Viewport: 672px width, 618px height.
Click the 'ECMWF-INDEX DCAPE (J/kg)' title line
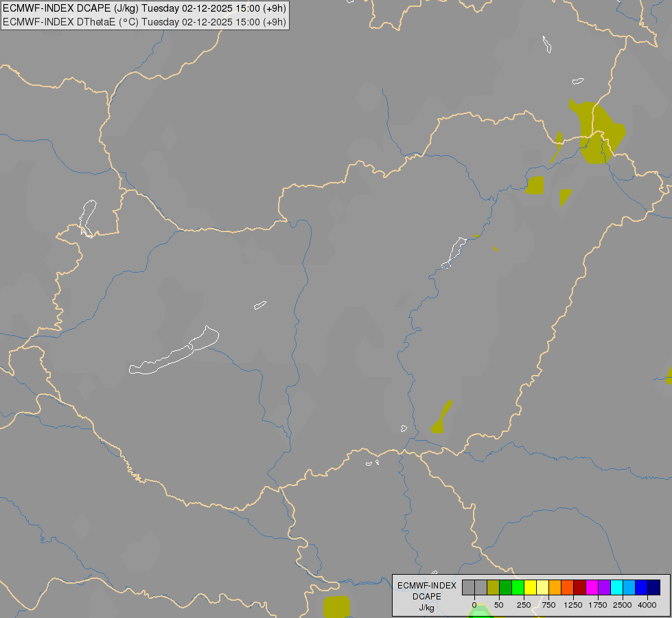[144, 8]
